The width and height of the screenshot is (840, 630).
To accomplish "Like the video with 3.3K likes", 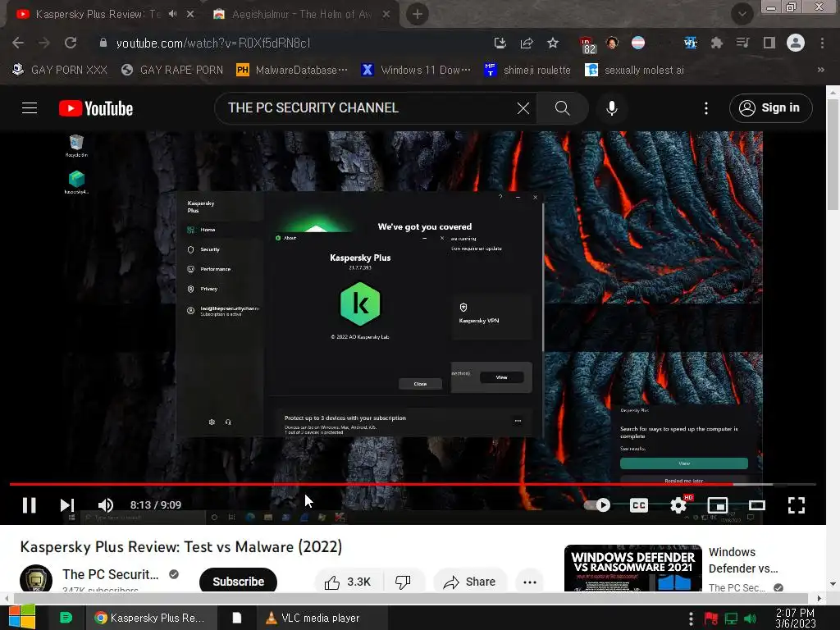I will pos(348,582).
